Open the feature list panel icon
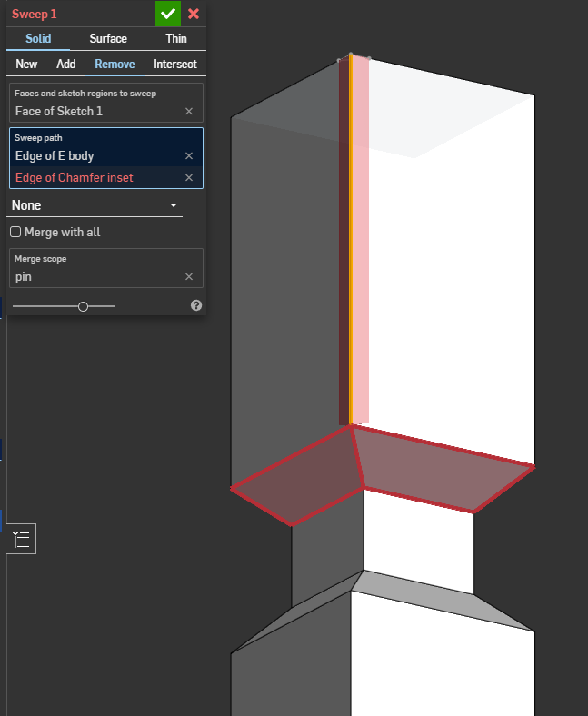 click(x=22, y=539)
